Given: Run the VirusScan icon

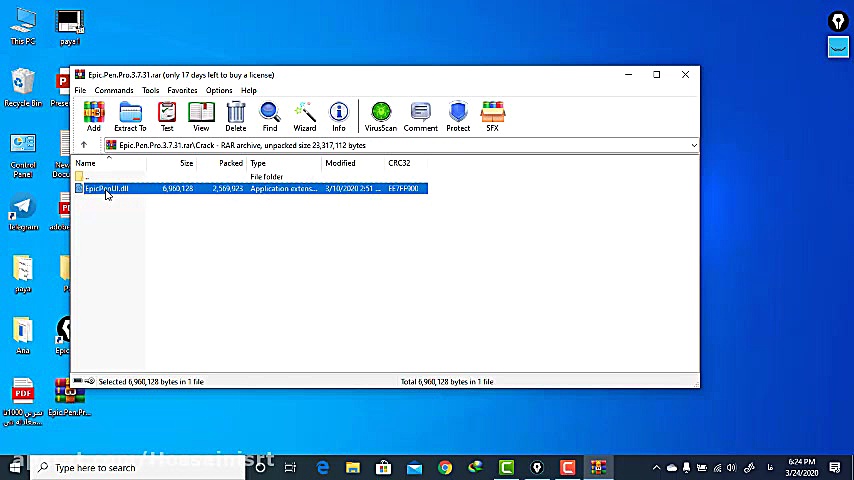Looking at the screenshot, I should click(381, 116).
